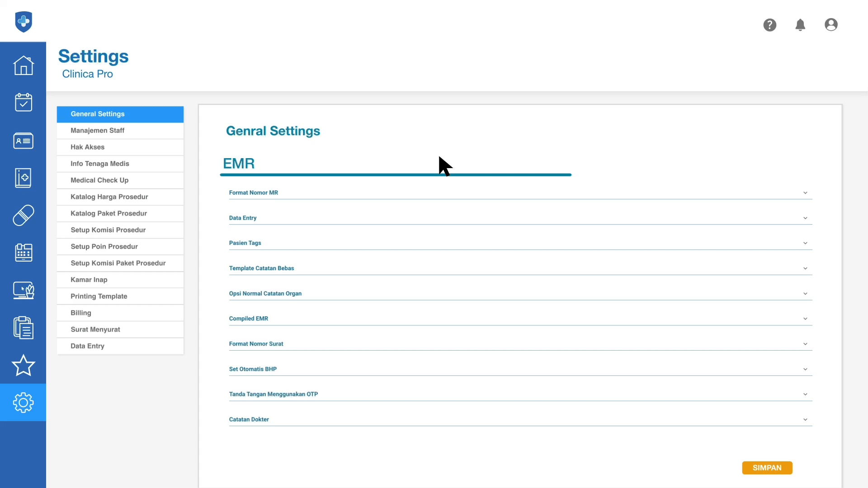The width and height of the screenshot is (868, 488).
Task: Open the Home icon in sidebar
Action: pyautogui.click(x=23, y=66)
